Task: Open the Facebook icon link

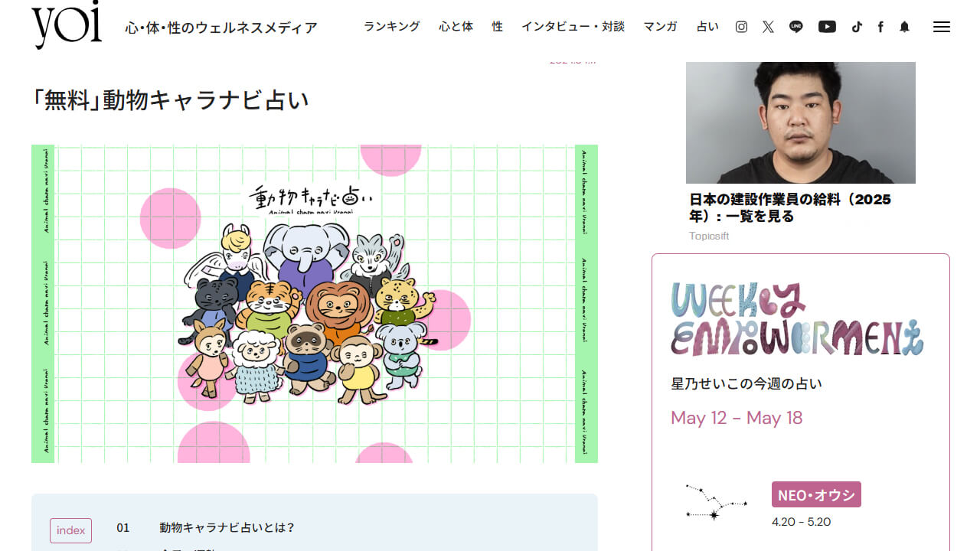Action: (880, 27)
